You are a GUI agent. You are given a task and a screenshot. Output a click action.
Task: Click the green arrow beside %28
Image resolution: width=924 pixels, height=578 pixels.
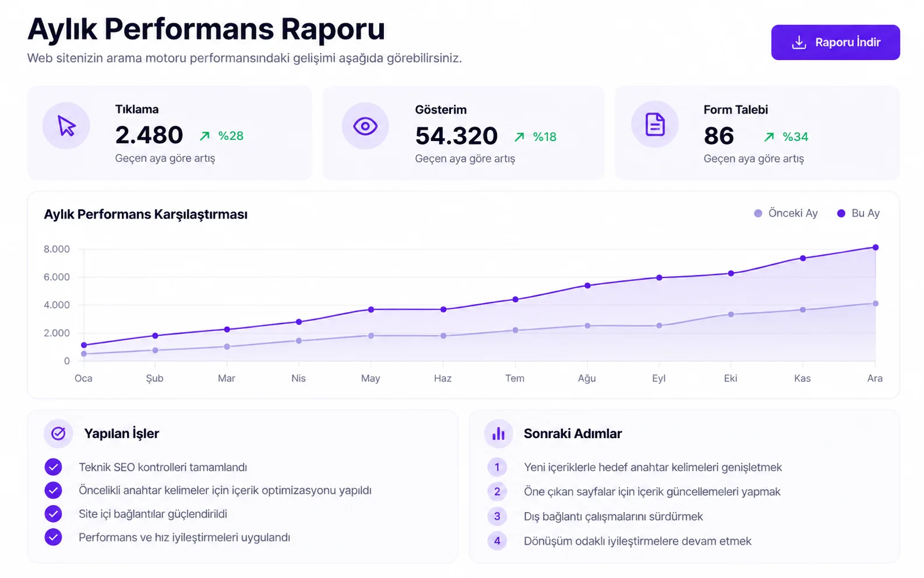point(204,136)
